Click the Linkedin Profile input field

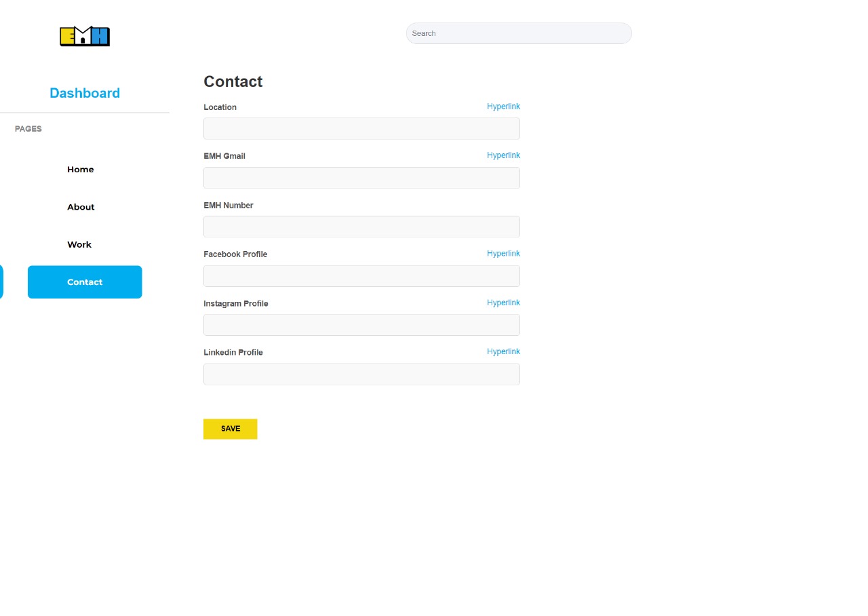pos(361,374)
